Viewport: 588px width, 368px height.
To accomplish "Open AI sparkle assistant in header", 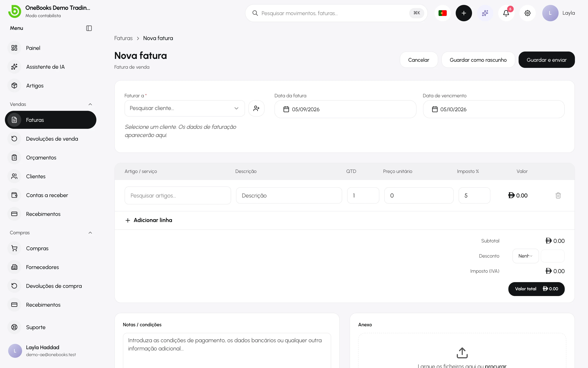I will tap(485, 13).
